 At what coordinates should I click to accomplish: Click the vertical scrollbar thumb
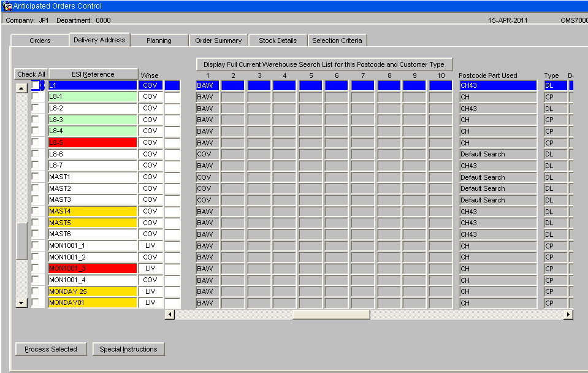pos(21,241)
